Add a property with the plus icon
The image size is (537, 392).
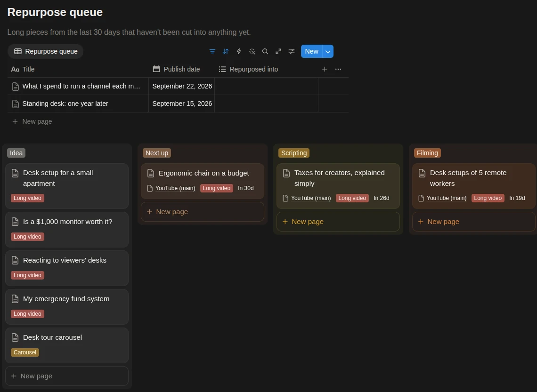pos(325,69)
